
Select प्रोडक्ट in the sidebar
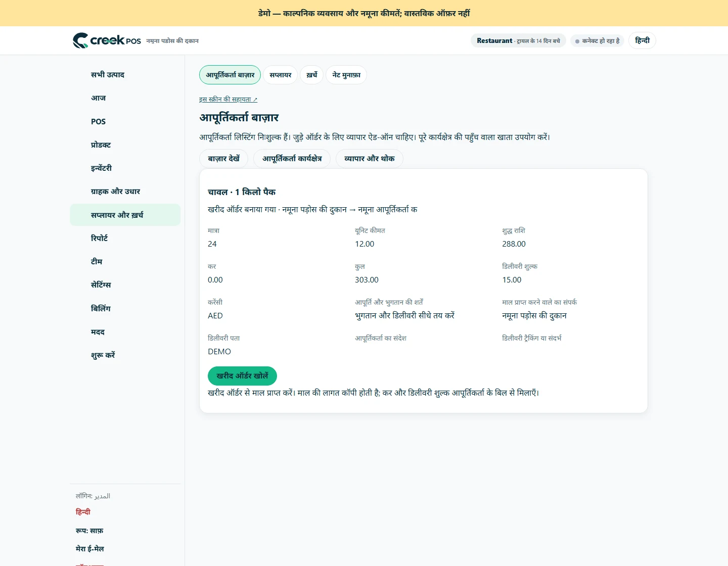click(125, 145)
